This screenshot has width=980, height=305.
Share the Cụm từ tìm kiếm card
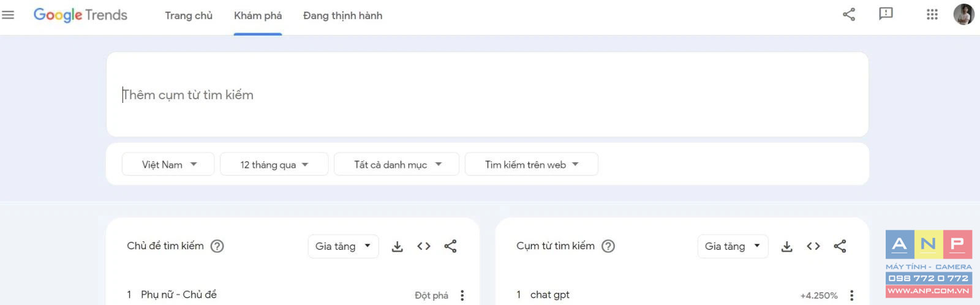pyautogui.click(x=840, y=246)
